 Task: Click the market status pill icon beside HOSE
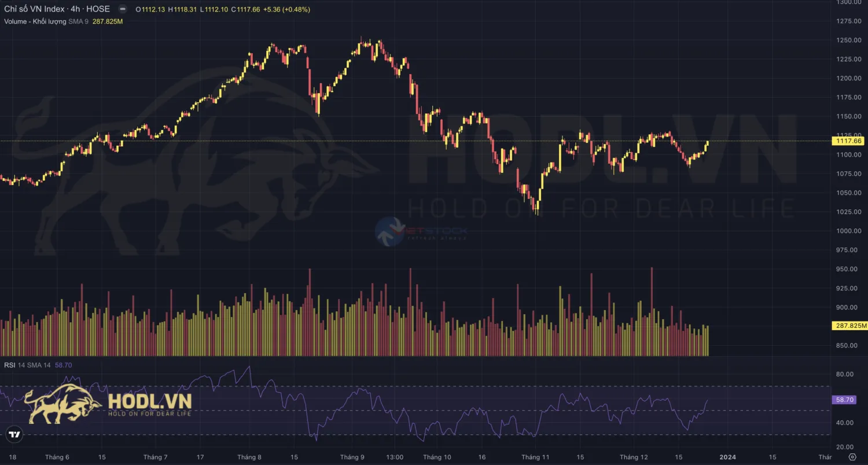[122, 10]
